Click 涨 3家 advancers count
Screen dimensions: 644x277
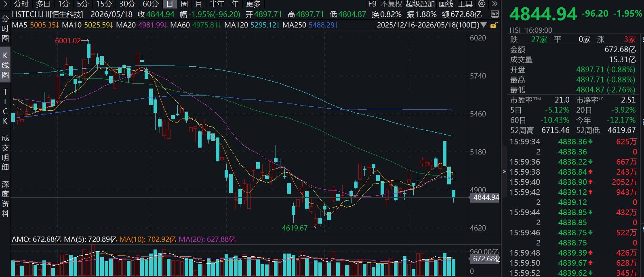pos(616,40)
